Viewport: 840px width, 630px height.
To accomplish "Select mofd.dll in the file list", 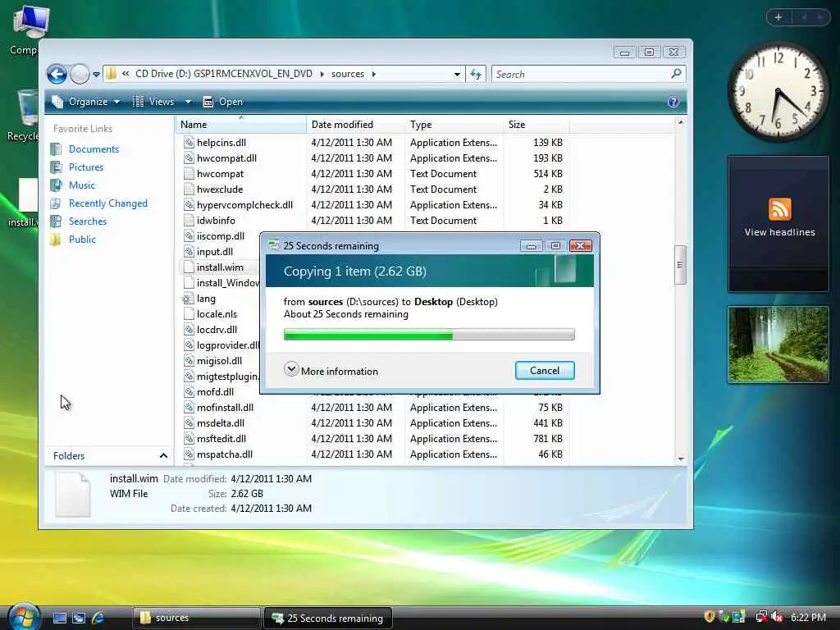I will pyautogui.click(x=216, y=391).
